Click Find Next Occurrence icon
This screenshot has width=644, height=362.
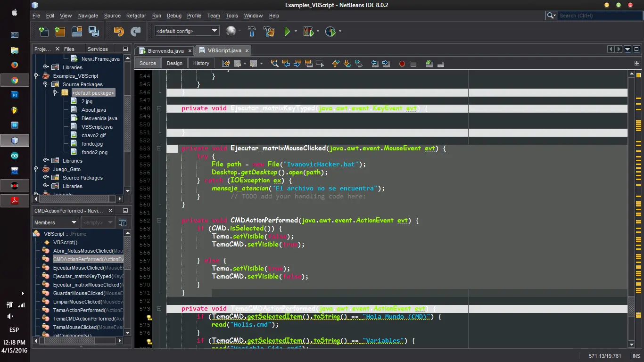(x=297, y=63)
